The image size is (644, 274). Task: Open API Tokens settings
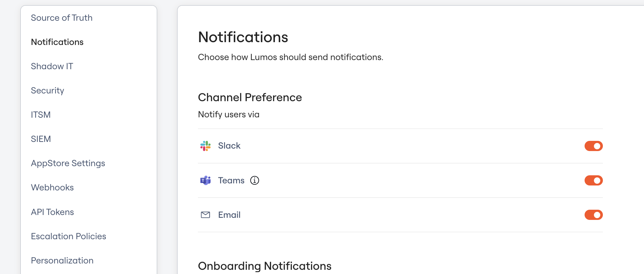point(52,212)
